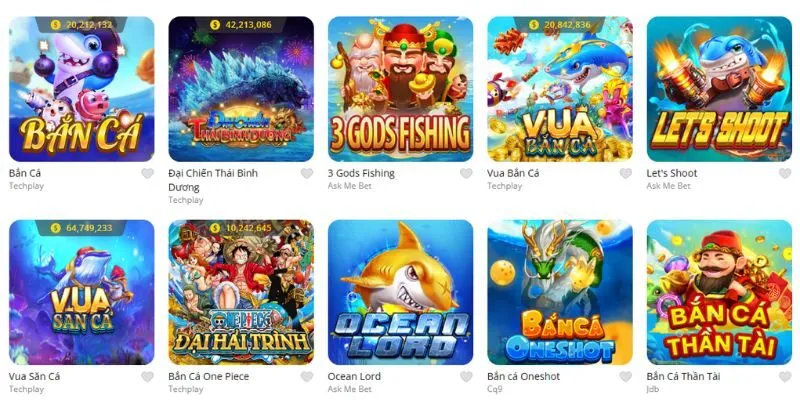Click heart icon for Vua Săn Cá
The width and height of the screenshot is (800, 400).
147,377
